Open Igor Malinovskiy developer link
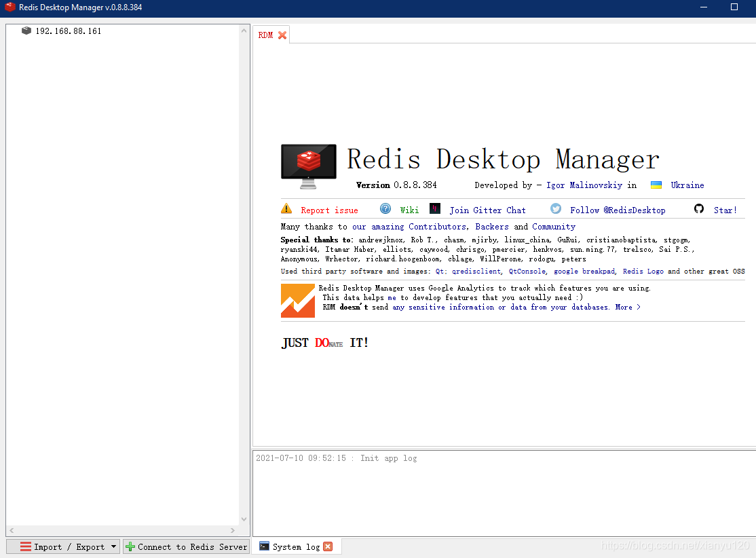 pos(584,185)
